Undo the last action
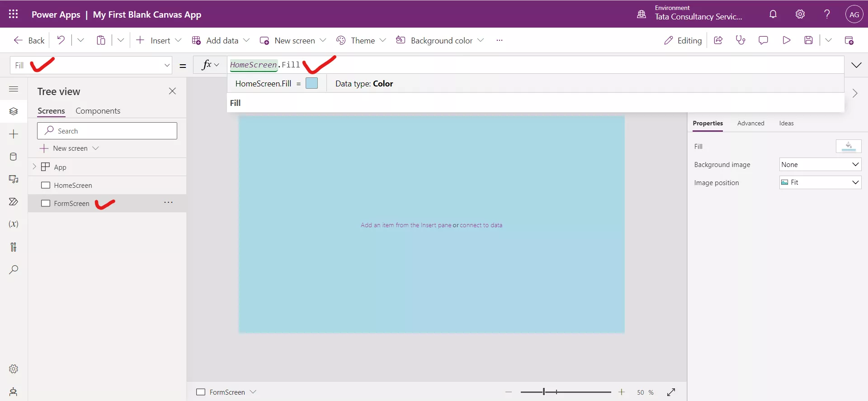 (x=61, y=40)
